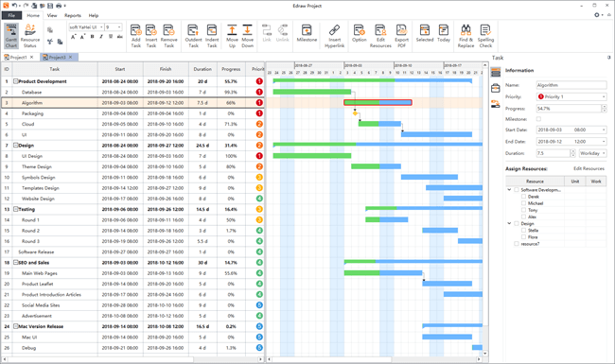Select the Home ribbon tab
This screenshot has width=615, height=364.
(33, 15)
